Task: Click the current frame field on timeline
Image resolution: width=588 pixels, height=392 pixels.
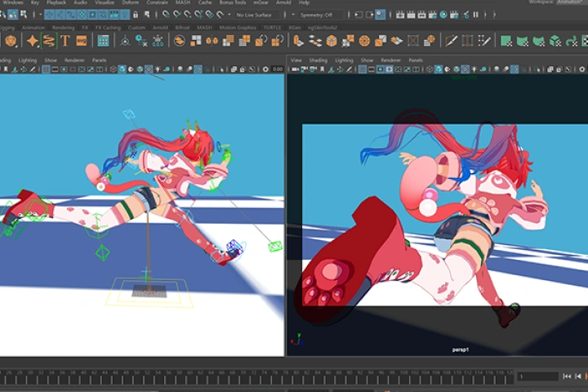Action: pyautogui.click(x=535, y=376)
